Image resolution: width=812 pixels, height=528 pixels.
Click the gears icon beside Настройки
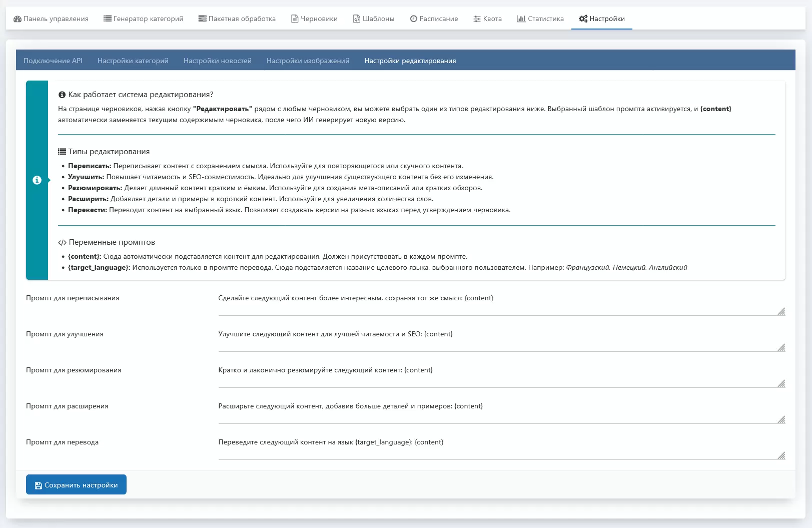(x=583, y=19)
